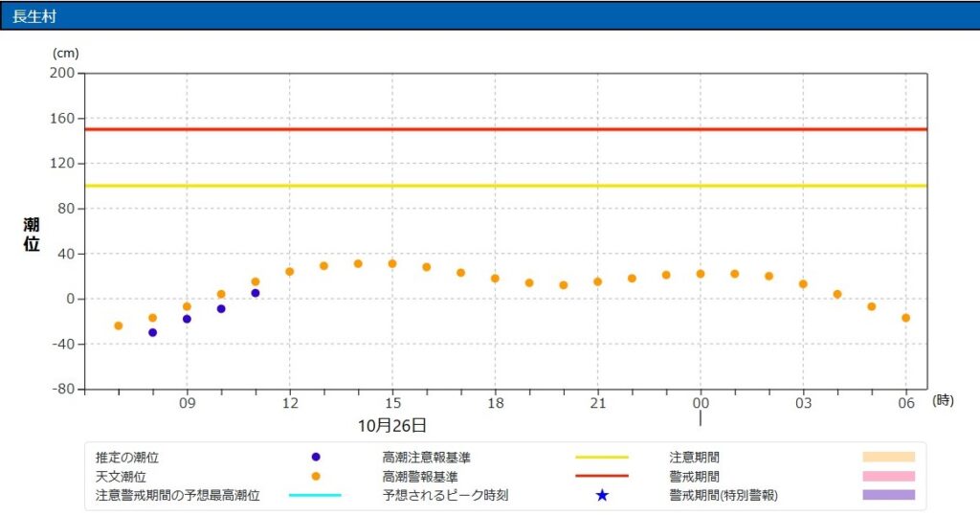This screenshot has height=515, width=980.
Task: Click the orange astronomical tide point at 21 hours
Action: point(597,281)
